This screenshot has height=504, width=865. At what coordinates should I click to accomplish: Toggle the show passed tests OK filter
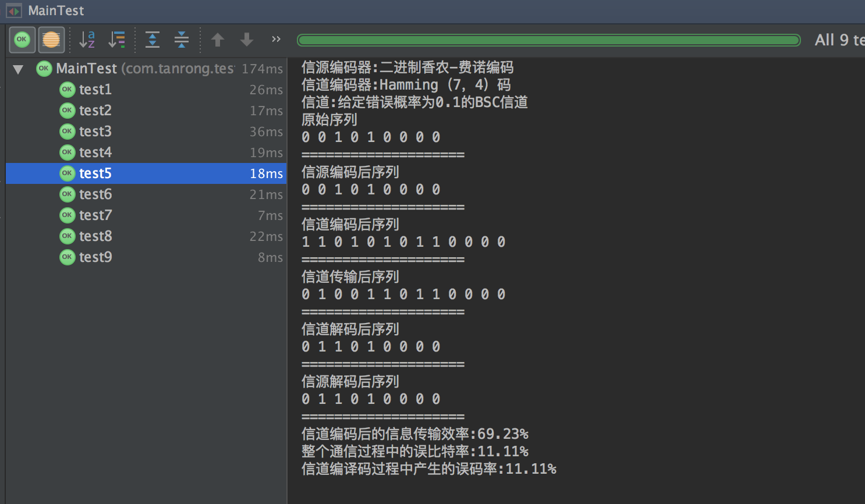[22, 40]
